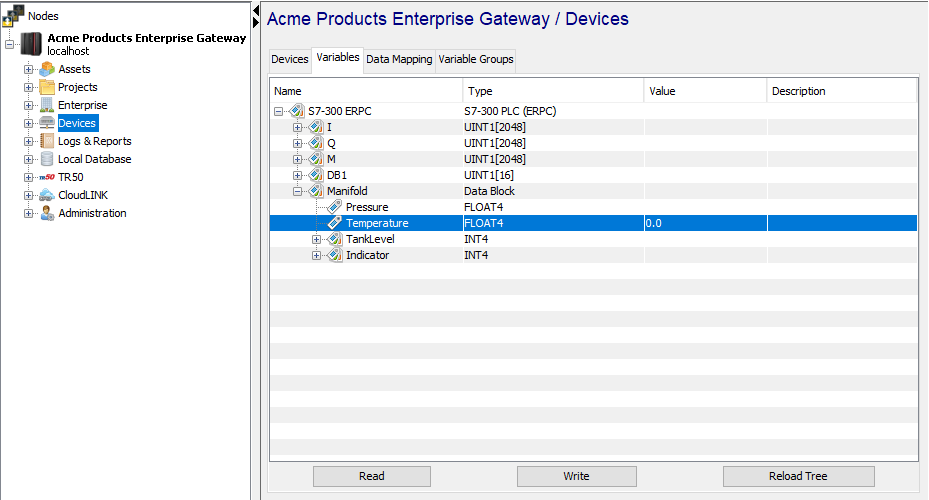Click the Write button

[x=576, y=476]
